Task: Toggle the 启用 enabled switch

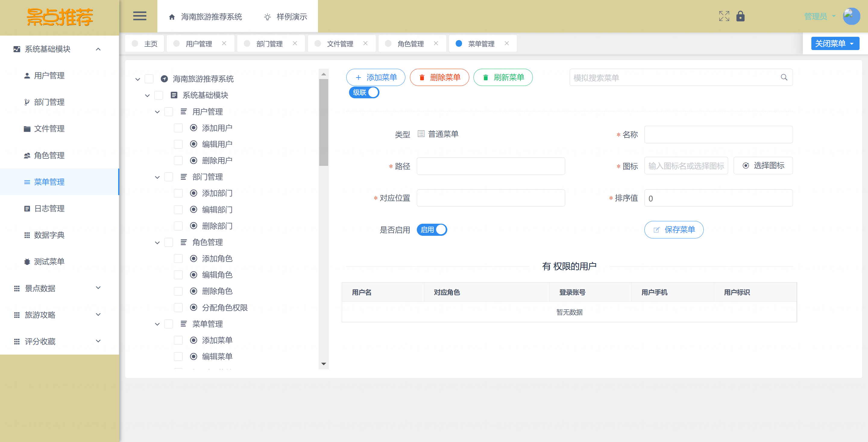Action: (432, 230)
